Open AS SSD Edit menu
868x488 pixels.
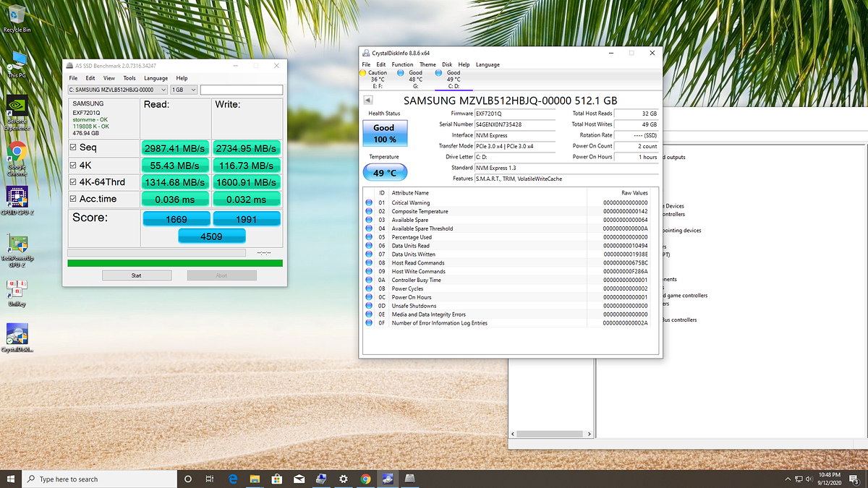pos(90,78)
